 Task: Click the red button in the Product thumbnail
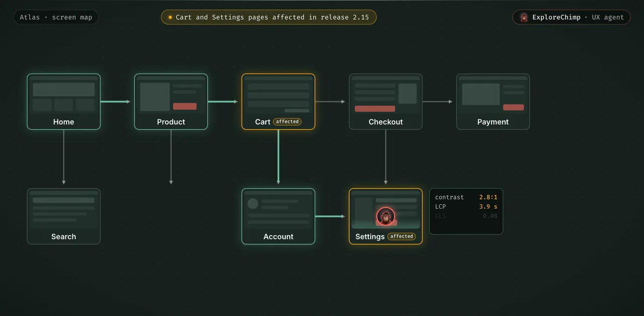click(185, 106)
